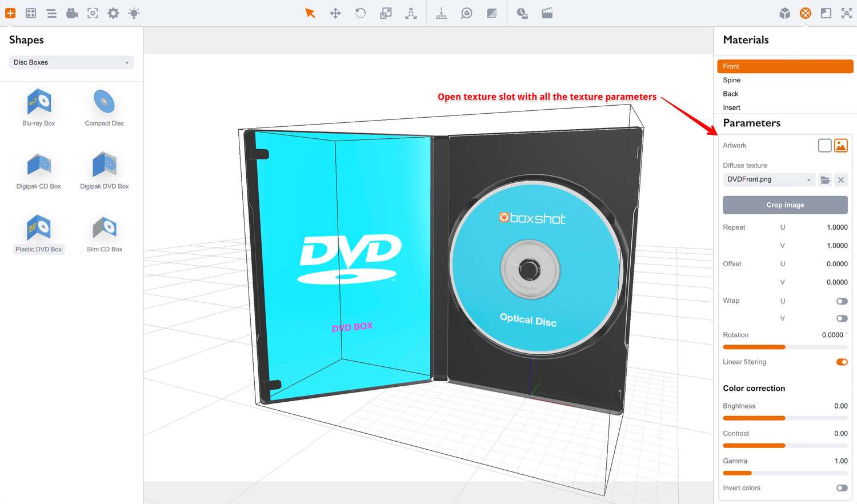Enable Invert colors switch
The width and height of the screenshot is (857, 504).
click(842, 488)
